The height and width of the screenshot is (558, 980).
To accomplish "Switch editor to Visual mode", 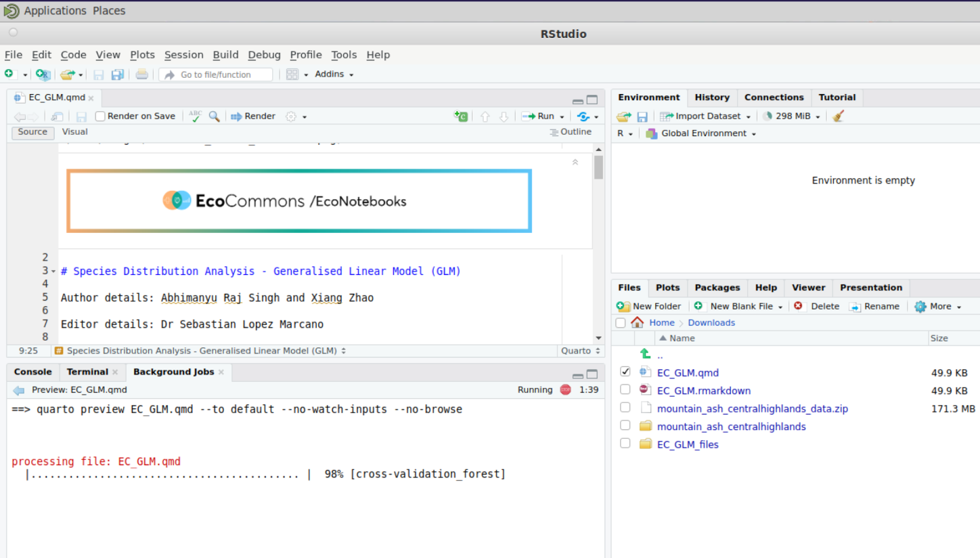I will [75, 132].
